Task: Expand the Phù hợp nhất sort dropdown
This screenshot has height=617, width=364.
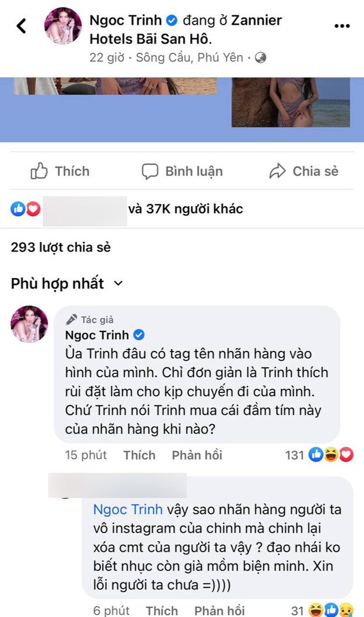Action: pyautogui.click(x=67, y=283)
